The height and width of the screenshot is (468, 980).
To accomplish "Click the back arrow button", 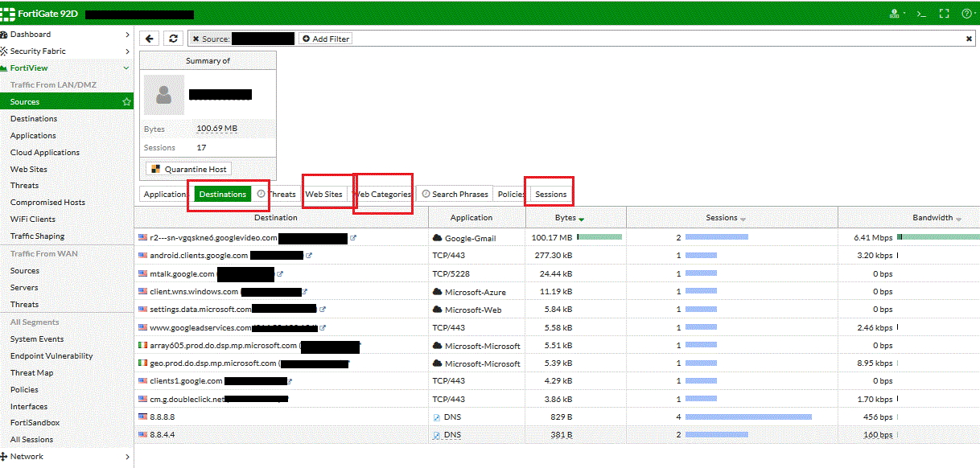I will coord(150,39).
